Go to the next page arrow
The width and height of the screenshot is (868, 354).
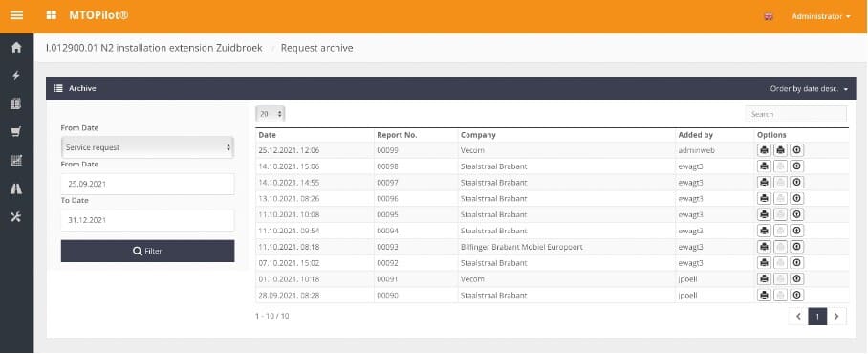[836, 317]
